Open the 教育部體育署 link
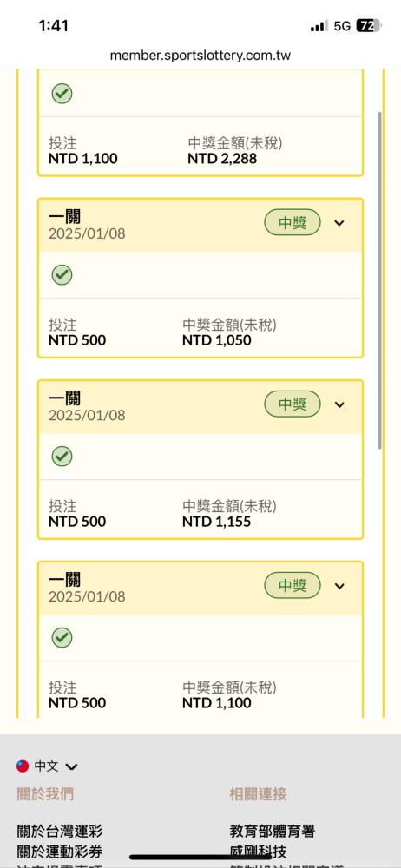Image resolution: width=401 pixels, height=868 pixels. coord(273,831)
